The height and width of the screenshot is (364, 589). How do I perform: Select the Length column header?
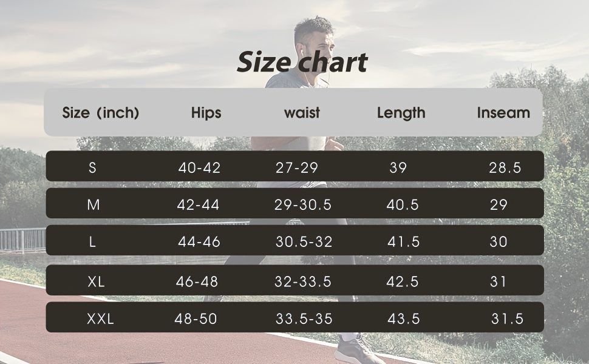click(401, 113)
